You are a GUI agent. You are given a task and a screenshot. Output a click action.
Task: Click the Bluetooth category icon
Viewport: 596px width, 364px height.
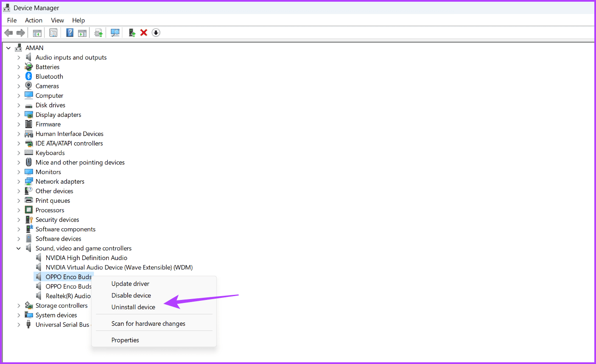coord(28,76)
